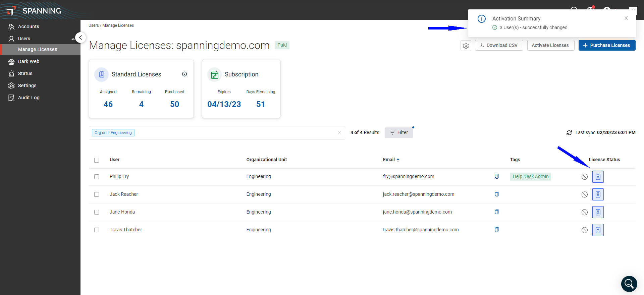This screenshot has height=295, width=644.
Task: Click travis.thatcher@spanningdemo.com email text
Action: click(x=421, y=230)
